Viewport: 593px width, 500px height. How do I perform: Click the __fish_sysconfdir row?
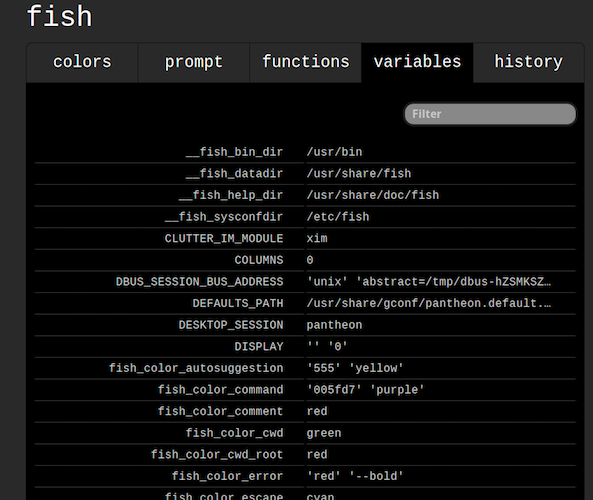(305, 217)
